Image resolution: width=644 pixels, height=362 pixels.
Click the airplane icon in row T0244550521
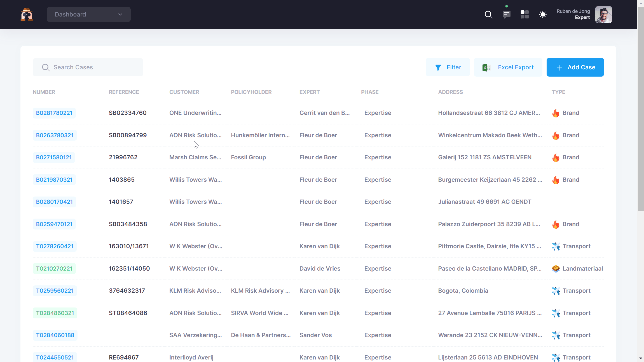[x=556, y=358]
